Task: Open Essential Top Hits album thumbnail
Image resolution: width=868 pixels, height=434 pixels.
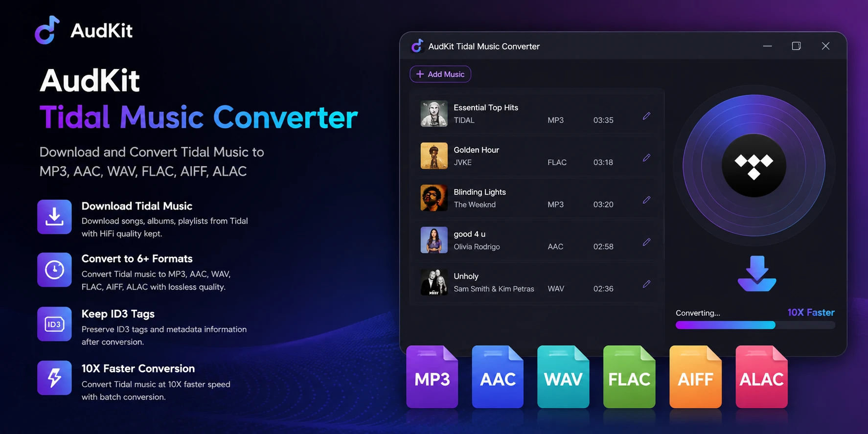Action: pos(434,114)
